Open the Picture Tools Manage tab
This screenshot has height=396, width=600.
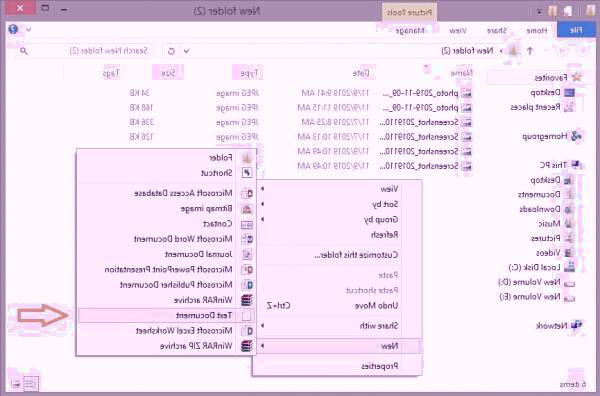[x=410, y=31]
